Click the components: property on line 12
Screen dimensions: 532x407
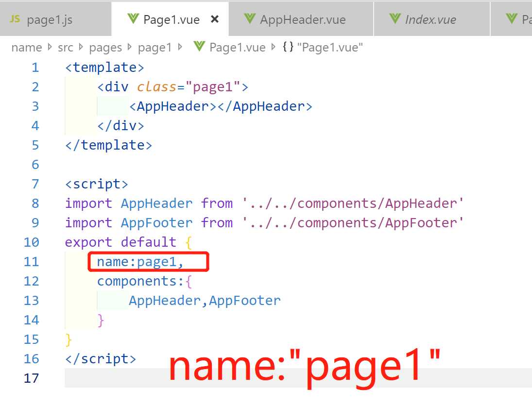pyautogui.click(x=141, y=282)
